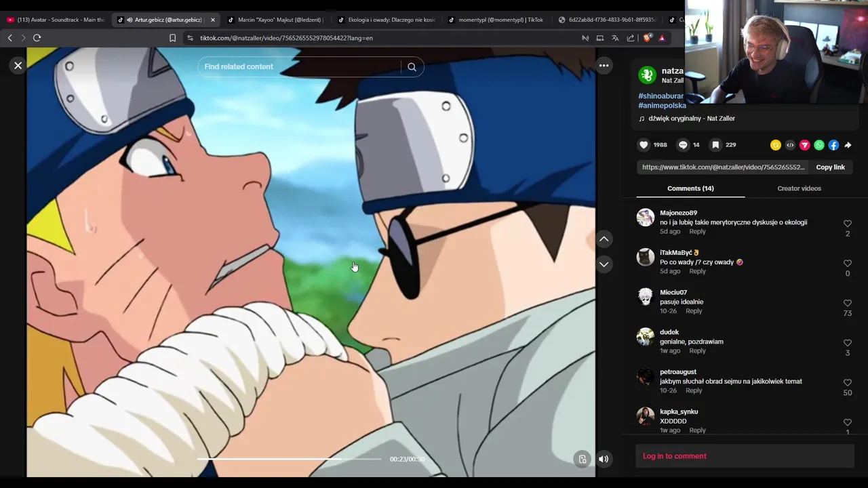Open the #shinoaburame hashtag link
This screenshot has height=488, width=868.
(661, 96)
